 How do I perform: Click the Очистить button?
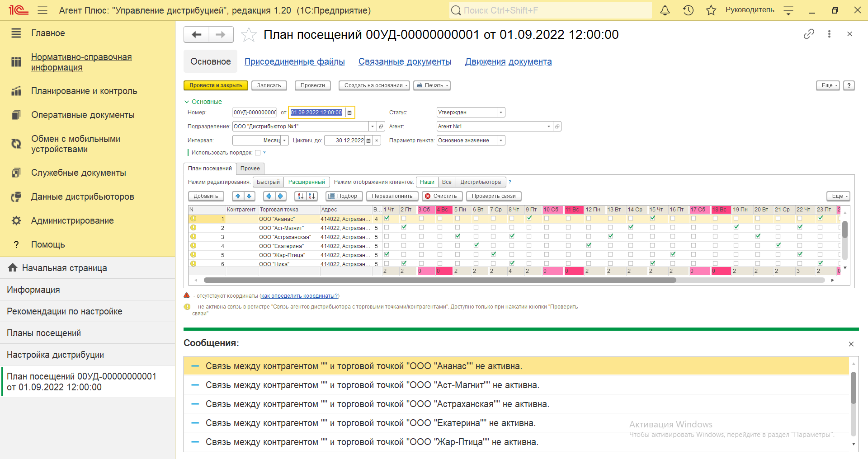pyautogui.click(x=442, y=196)
